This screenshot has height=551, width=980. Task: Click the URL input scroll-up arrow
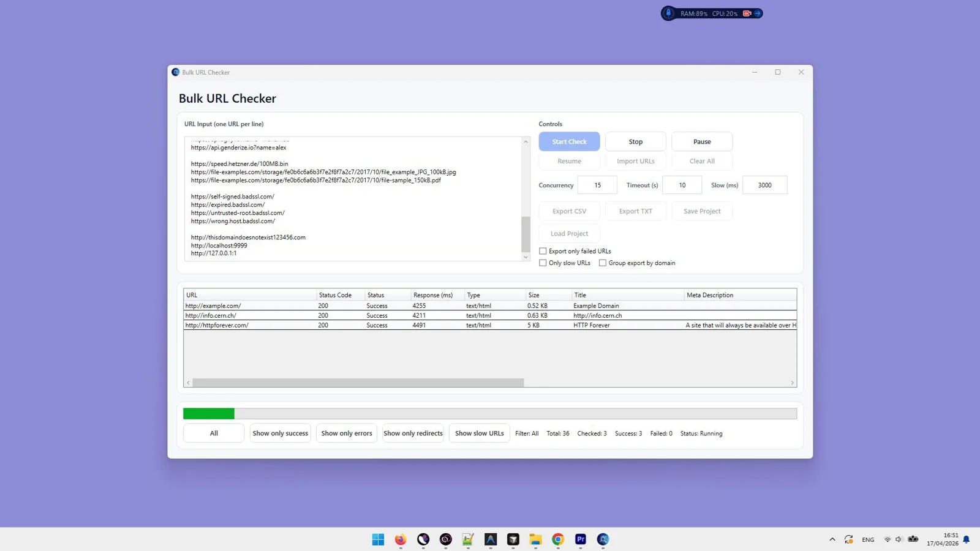[x=526, y=141]
